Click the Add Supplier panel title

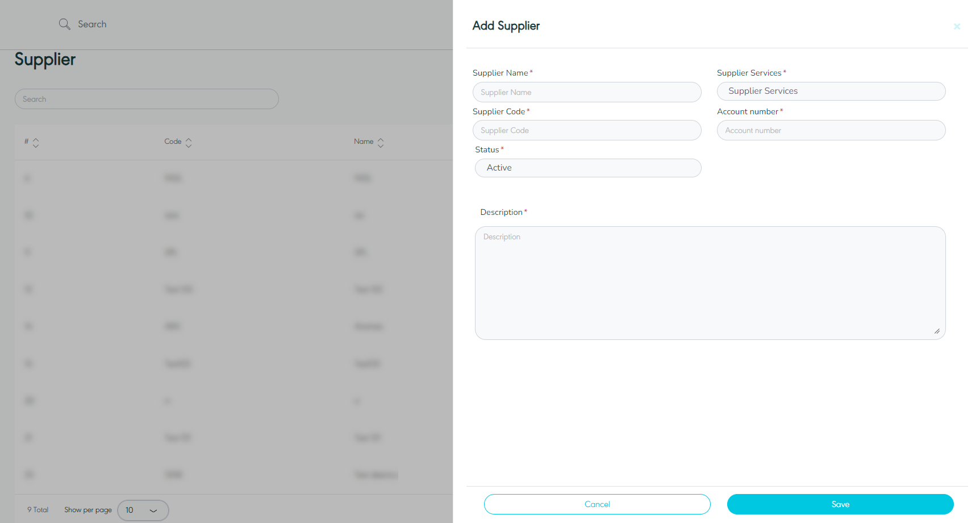click(506, 26)
